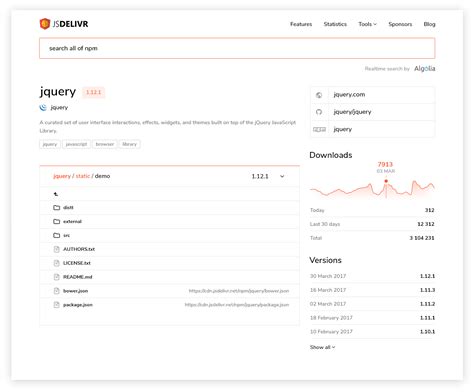474x392 pixels.
Task: Click the GitHub icon beside jquery/jquery
Action: point(319,112)
